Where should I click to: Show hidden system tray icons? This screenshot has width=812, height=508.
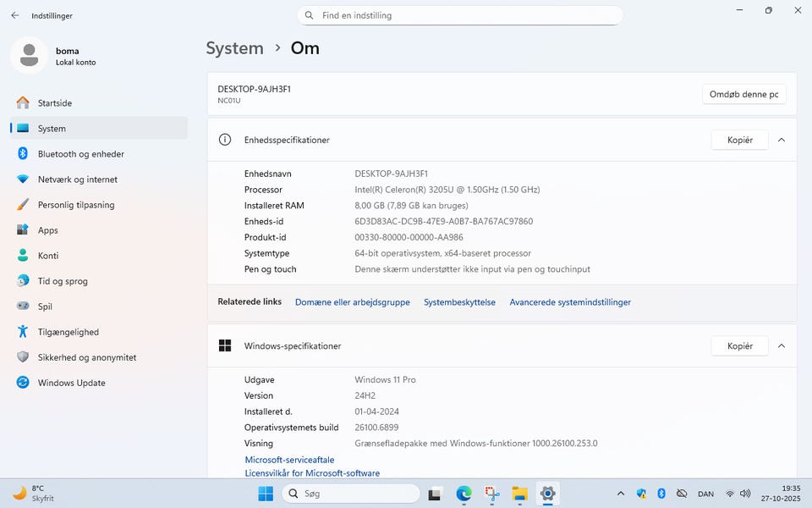point(621,494)
